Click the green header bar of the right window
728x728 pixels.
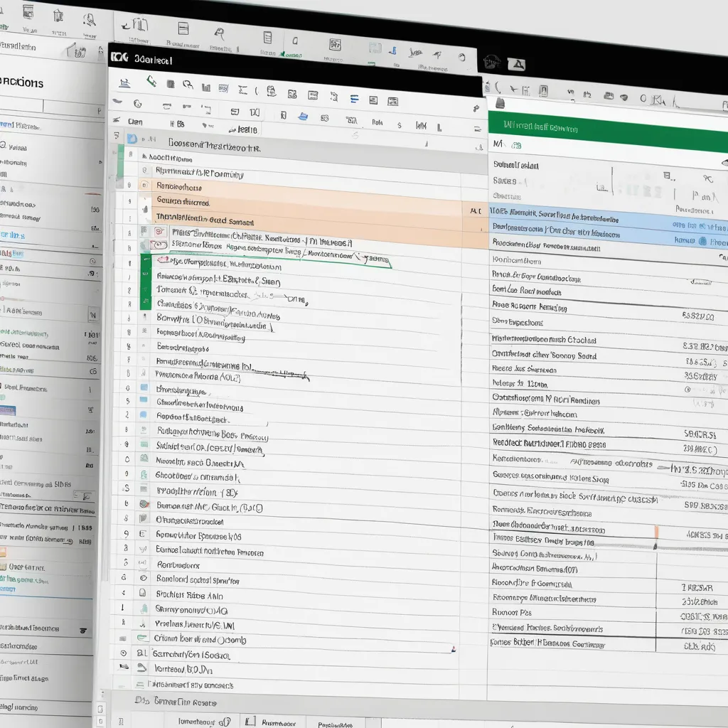tap(609, 131)
